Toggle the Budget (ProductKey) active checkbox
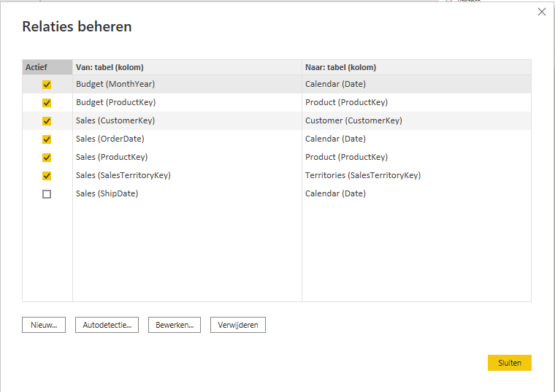This screenshot has width=555, height=392. coord(47,103)
